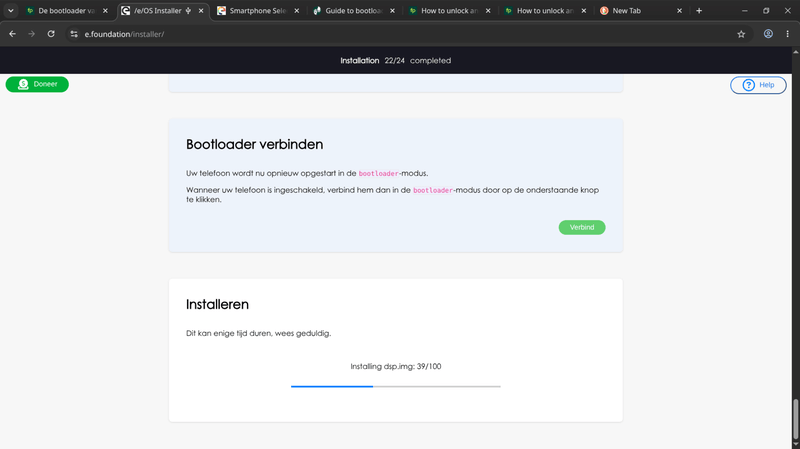Open the browser three-dot menu
Screen dimensions: 800x449
tap(788, 34)
